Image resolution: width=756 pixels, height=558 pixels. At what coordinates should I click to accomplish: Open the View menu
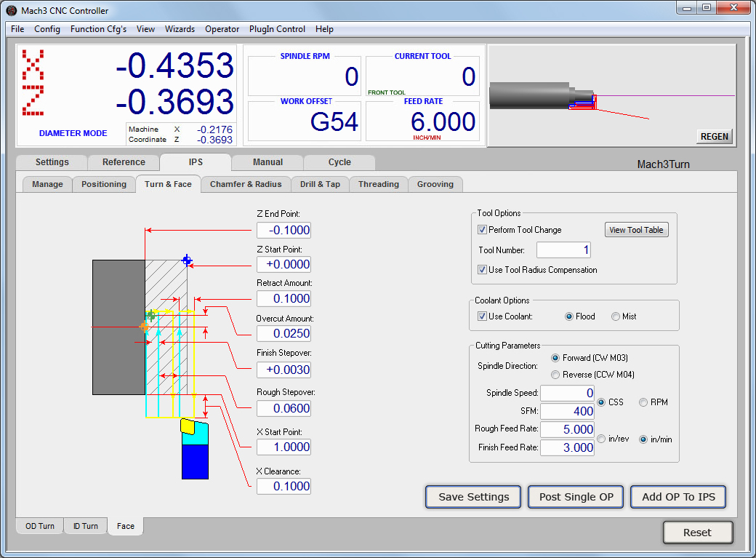pyautogui.click(x=145, y=29)
